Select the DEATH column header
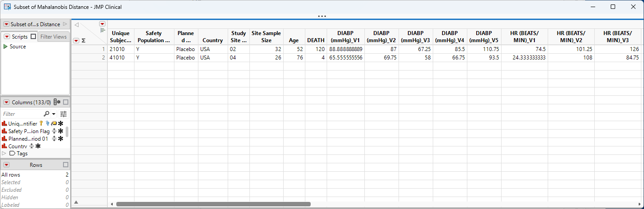The image size is (644, 209). tap(316, 40)
